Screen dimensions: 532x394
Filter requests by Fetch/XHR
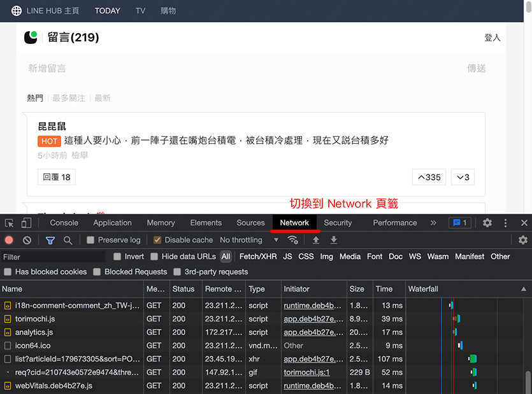pyautogui.click(x=258, y=257)
